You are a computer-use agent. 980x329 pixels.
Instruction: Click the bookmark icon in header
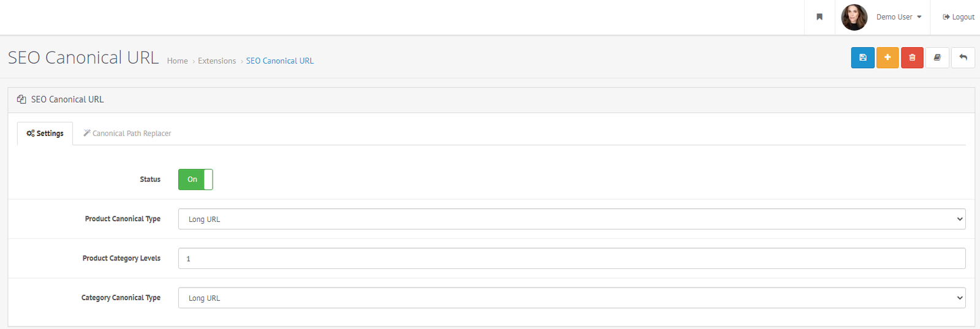pos(820,17)
